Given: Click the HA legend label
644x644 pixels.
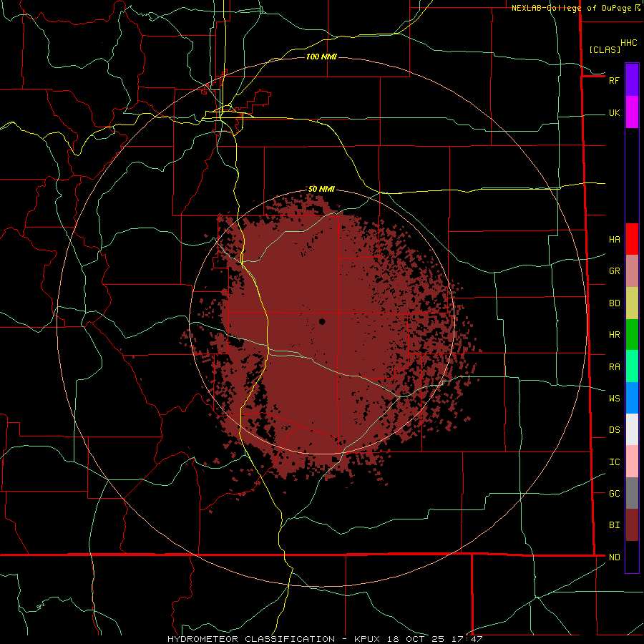Looking at the screenshot, I should click(614, 239).
